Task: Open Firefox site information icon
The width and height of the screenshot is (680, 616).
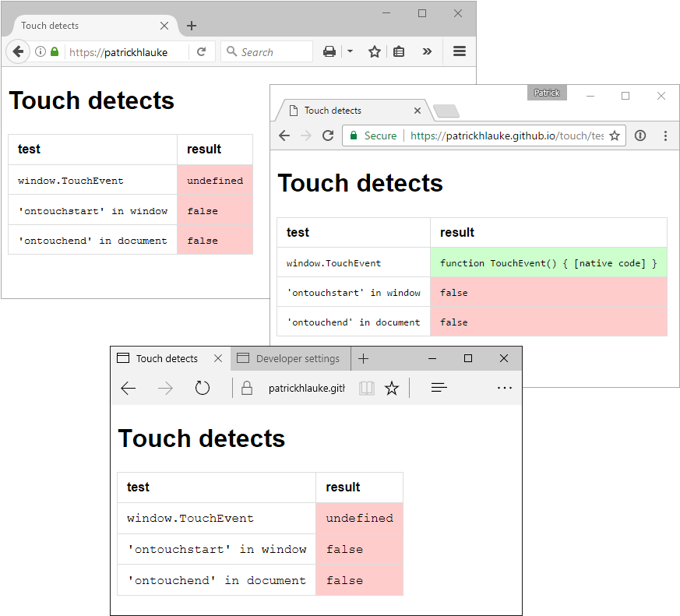Action: (41, 51)
